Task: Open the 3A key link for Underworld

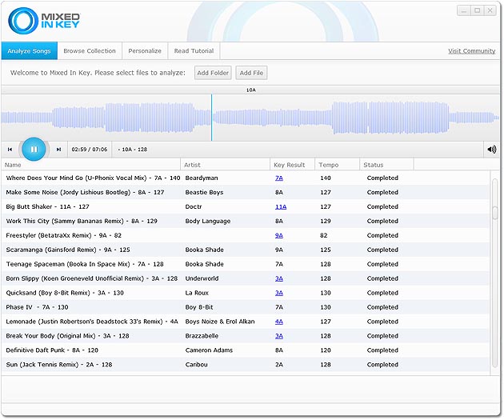Action: coord(279,278)
